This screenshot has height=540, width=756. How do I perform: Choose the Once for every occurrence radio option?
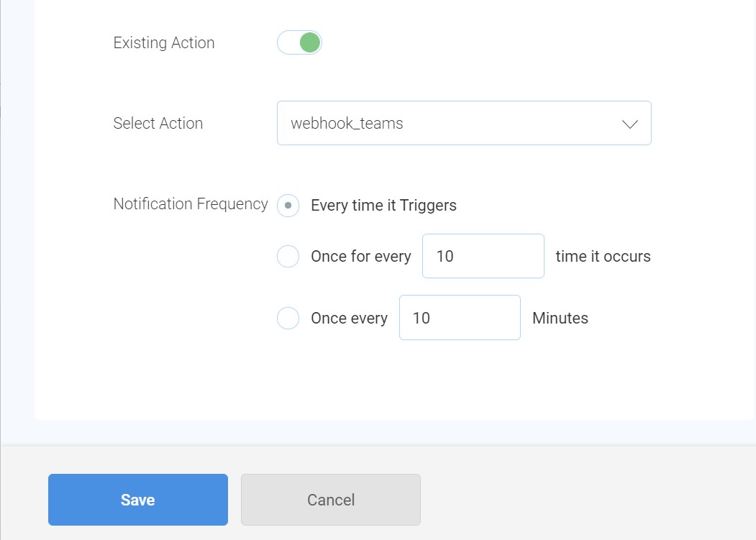(x=288, y=256)
